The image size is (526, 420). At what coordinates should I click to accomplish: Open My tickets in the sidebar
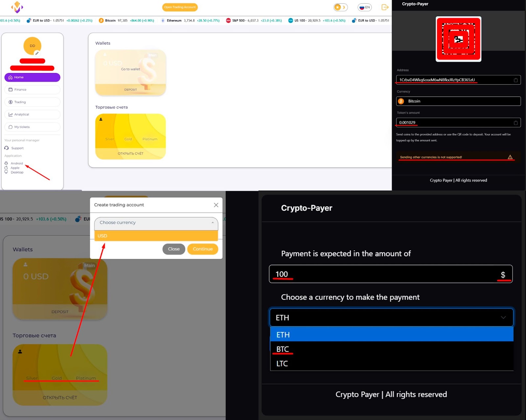pos(32,127)
